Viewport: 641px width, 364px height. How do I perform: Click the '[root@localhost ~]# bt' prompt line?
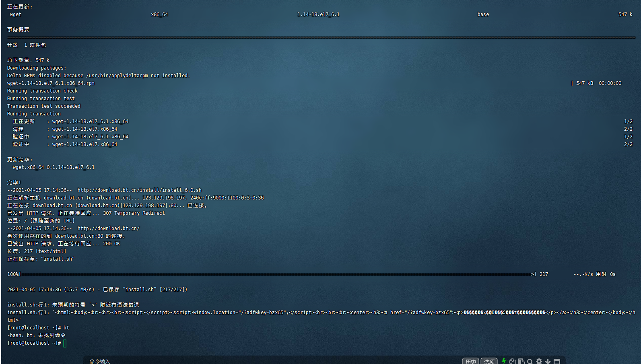pyautogui.click(x=38, y=328)
